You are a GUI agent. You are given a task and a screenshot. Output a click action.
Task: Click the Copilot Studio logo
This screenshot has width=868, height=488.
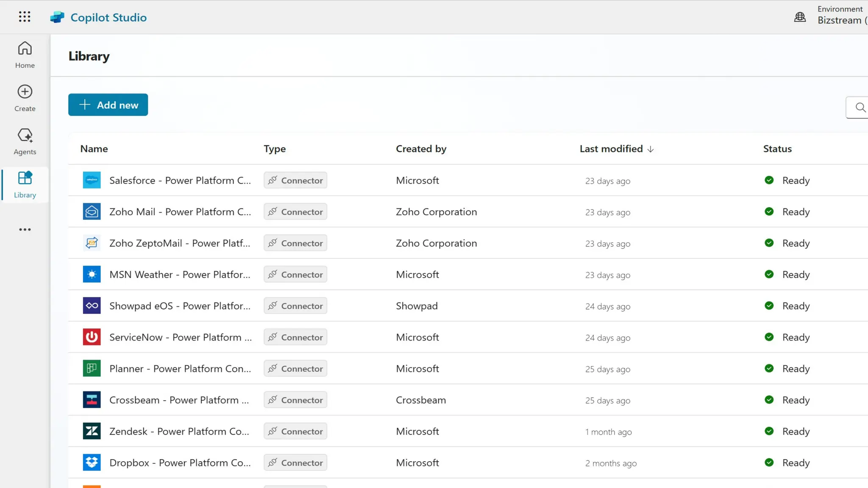tap(57, 17)
